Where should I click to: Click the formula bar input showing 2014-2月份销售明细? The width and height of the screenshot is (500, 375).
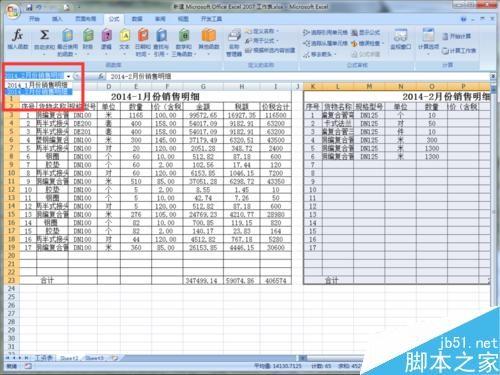tap(298, 76)
